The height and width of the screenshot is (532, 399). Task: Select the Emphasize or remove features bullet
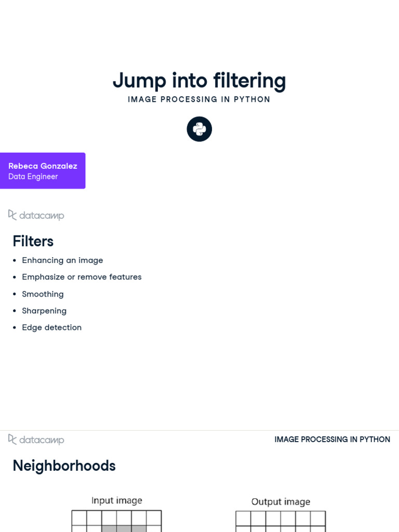pyautogui.click(x=82, y=277)
